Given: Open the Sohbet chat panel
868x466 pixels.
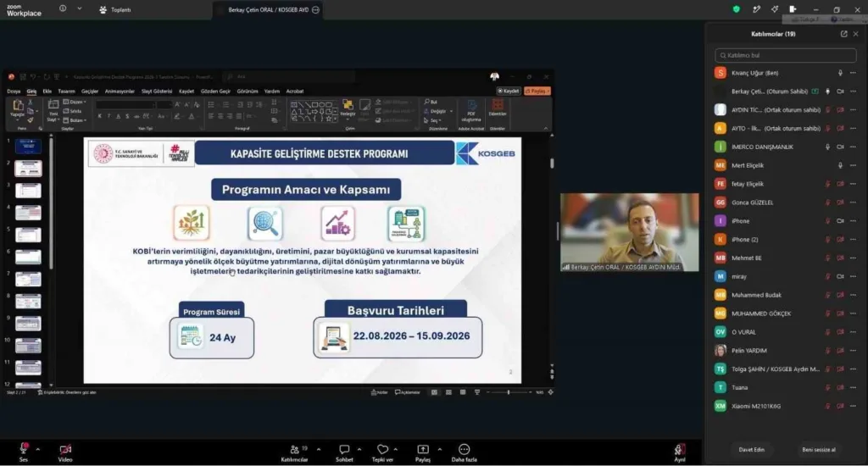Looking at the screenshot, I should tap(344, 452).
